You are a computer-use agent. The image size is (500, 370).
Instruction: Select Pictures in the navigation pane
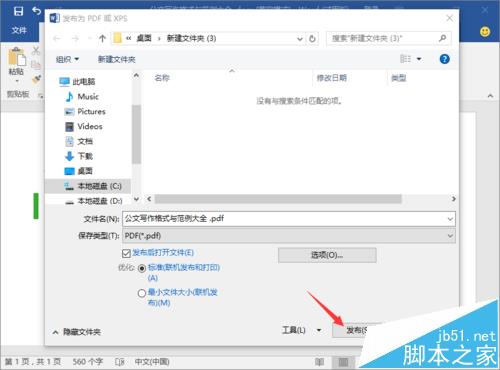(x=85, y=112)
